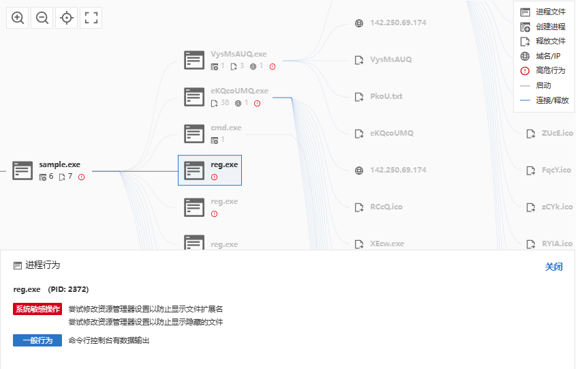Click the 系统敏感操作 red tag

click(37, 309)
